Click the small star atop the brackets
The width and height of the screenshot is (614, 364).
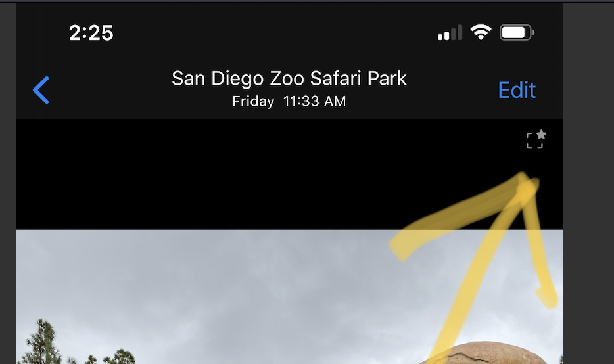(x=541, y=135)
